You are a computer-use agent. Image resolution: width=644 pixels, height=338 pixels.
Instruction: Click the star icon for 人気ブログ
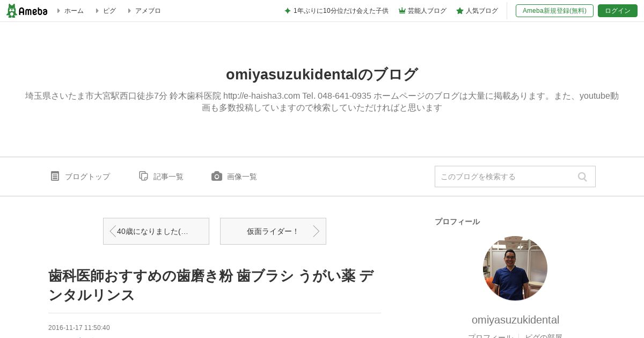pos(460,11)
